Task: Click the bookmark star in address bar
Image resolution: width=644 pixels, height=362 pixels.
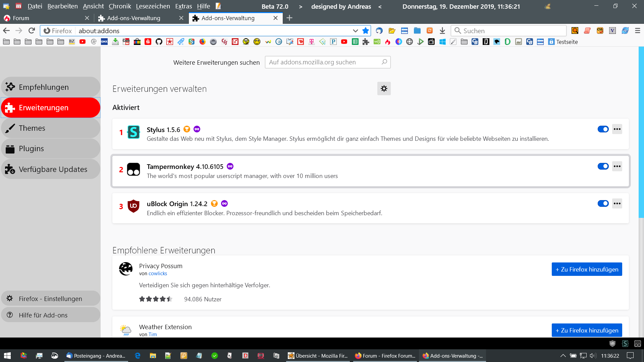Action: [x=366, y=31]
